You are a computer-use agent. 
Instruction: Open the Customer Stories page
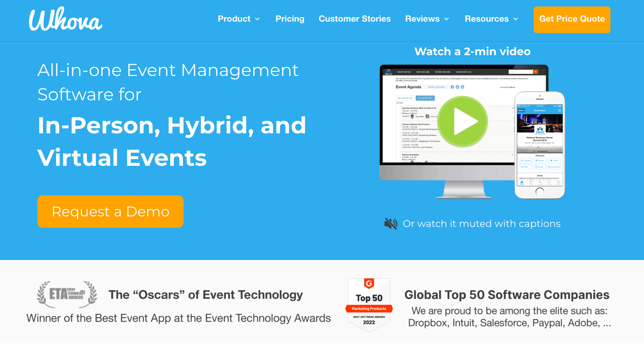pyautogui.click(x=355, y=18)
